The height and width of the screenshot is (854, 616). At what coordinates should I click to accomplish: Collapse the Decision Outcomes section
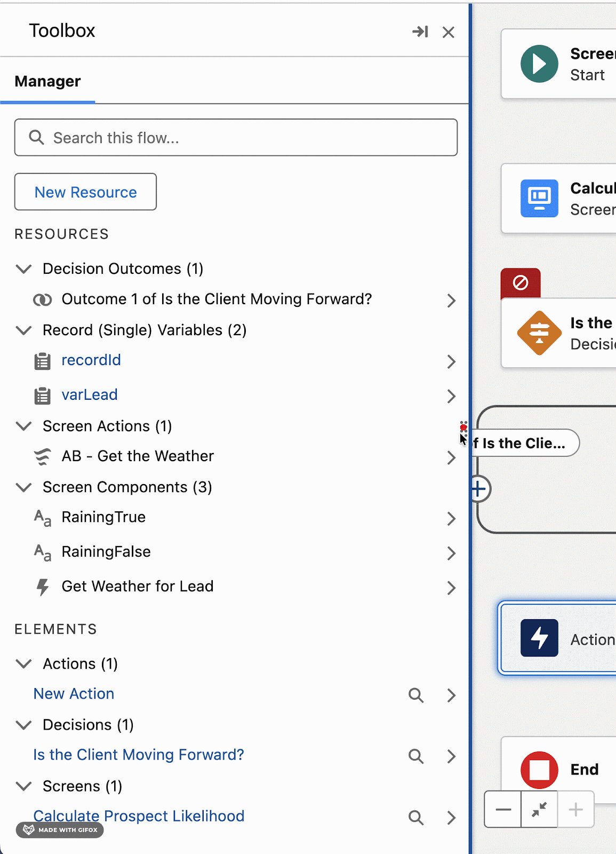pyautogui.click(x=24, y=269)
